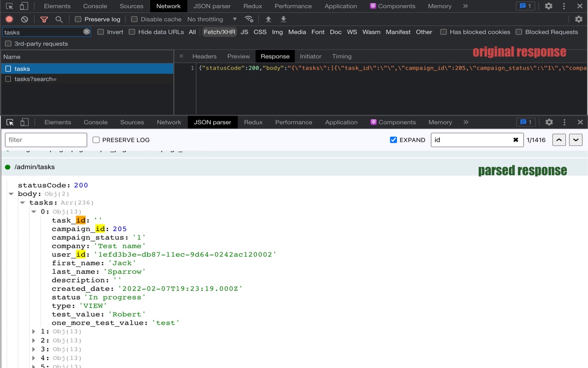This screenshot has width=588, height=368.
Task: Switch to the Preview tab
Action: 238,56
